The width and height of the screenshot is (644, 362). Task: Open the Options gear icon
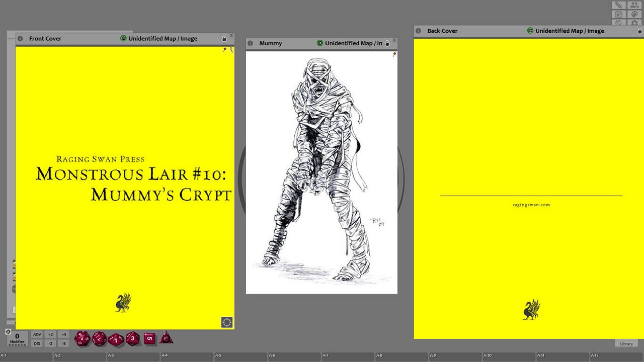[x=634, y=23]
